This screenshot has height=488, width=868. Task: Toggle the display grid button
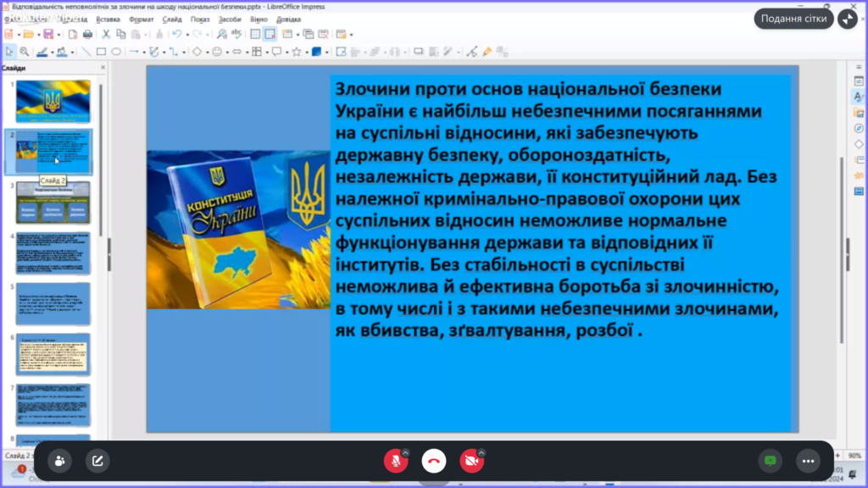pos(255,34)
